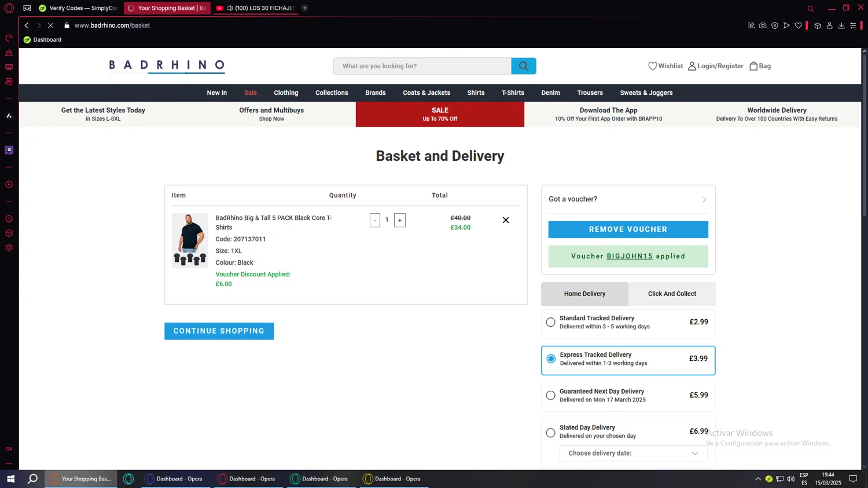Open the Sweats & Joggers menu
This screenshot has height=488, width=868.
click(646, 93)
